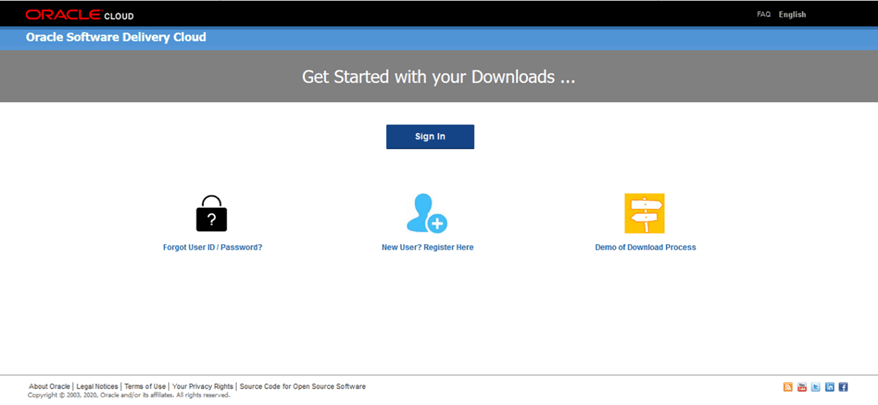Image resolution: width=878 pixels, height=405 pixels.
Task: Click the Get Started with your Downloads heading
Action: click(x=438, y=77)
